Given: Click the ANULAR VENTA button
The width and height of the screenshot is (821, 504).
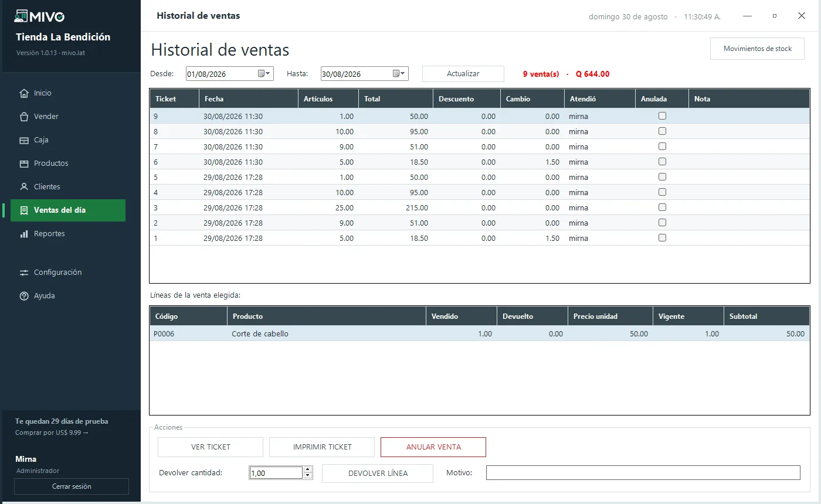Looking at the screenshot, I should (x=433, y=447).
